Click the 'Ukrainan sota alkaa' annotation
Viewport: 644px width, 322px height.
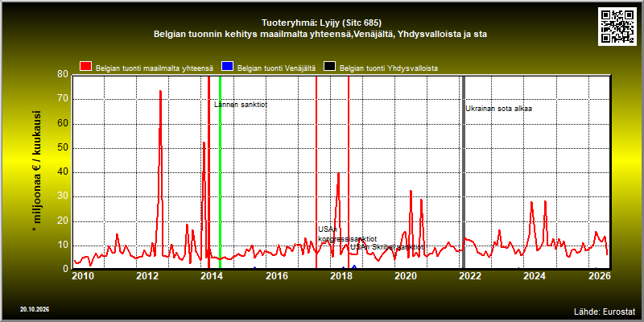[498, 109]
